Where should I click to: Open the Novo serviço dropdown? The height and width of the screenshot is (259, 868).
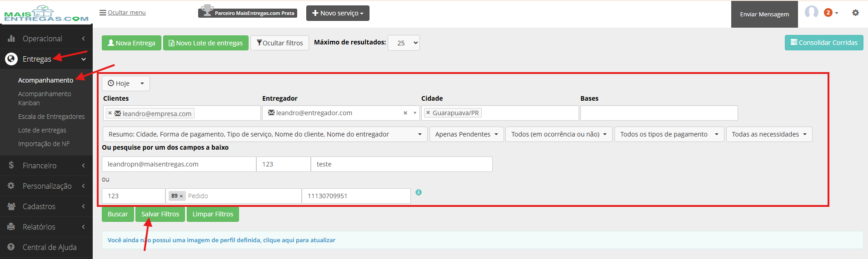coord(338,13)
